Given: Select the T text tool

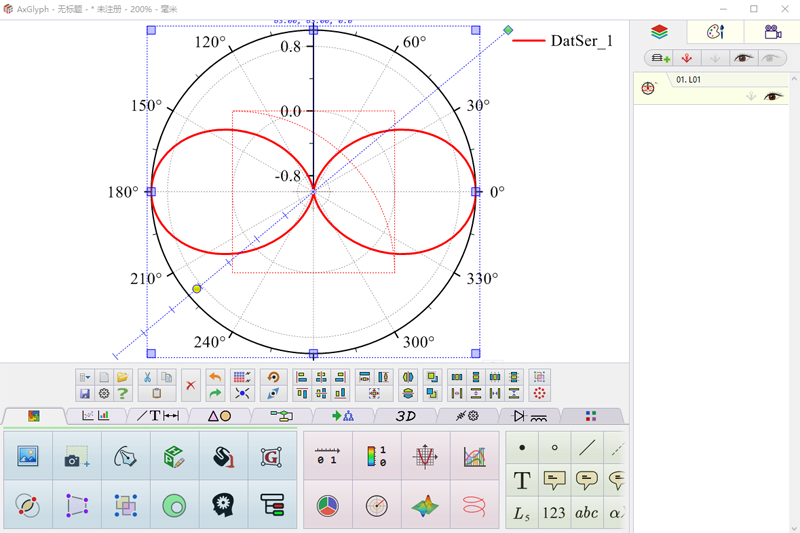Looking at the screenshot, I should click(x=521, y=480).
